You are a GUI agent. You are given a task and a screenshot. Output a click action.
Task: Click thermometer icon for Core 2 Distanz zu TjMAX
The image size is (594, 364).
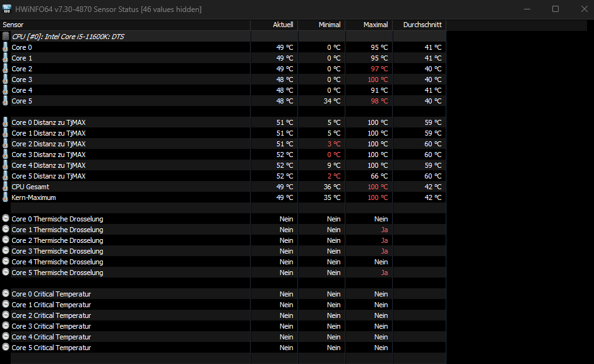(x=5, y=144)
